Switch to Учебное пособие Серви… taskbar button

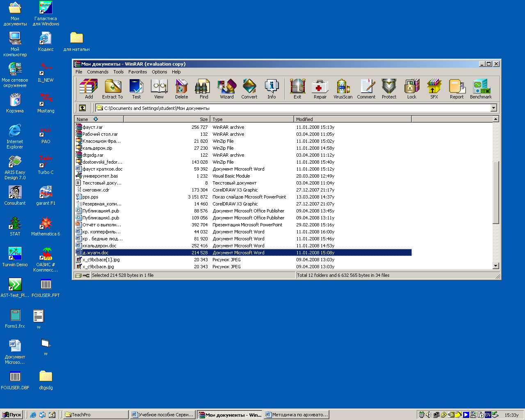click(162, 415)
